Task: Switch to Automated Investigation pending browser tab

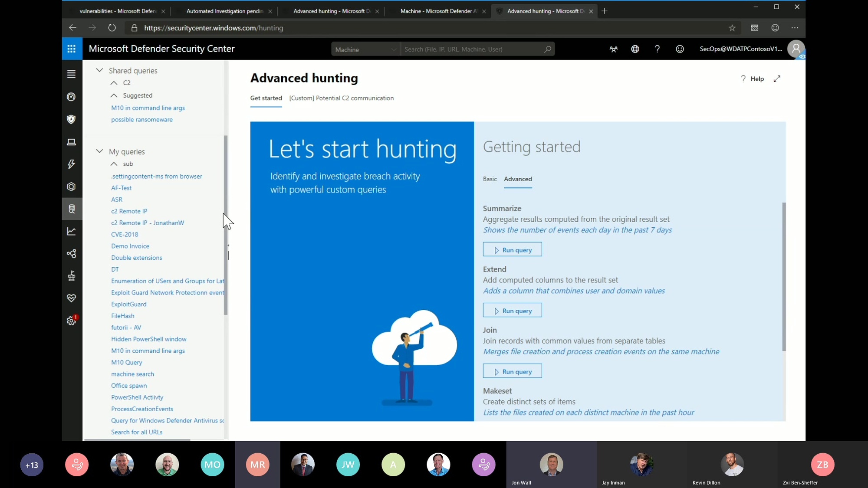Action: click(x=225, y=11)
